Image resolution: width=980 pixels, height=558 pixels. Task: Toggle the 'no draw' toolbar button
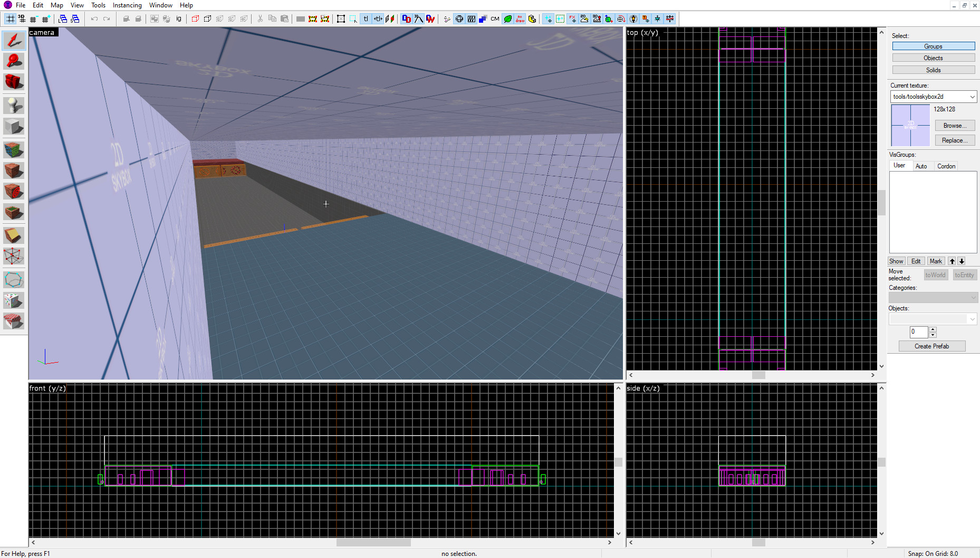[x=520, y=19]
